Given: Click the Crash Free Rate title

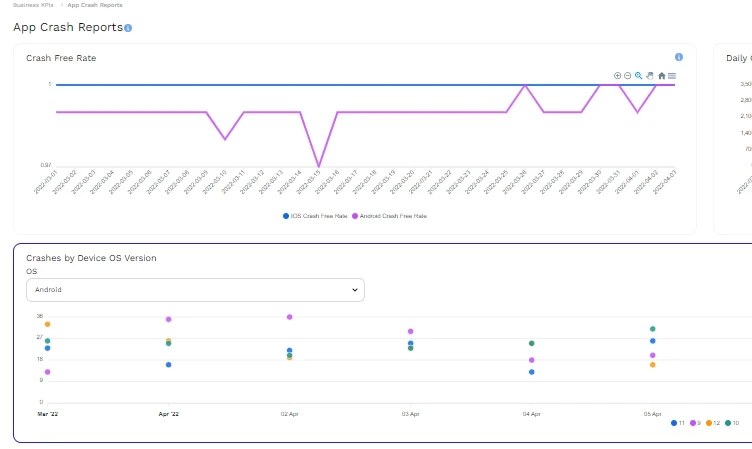Looking at the screenshot, I should pyautogui.click(x=61, y=58).
